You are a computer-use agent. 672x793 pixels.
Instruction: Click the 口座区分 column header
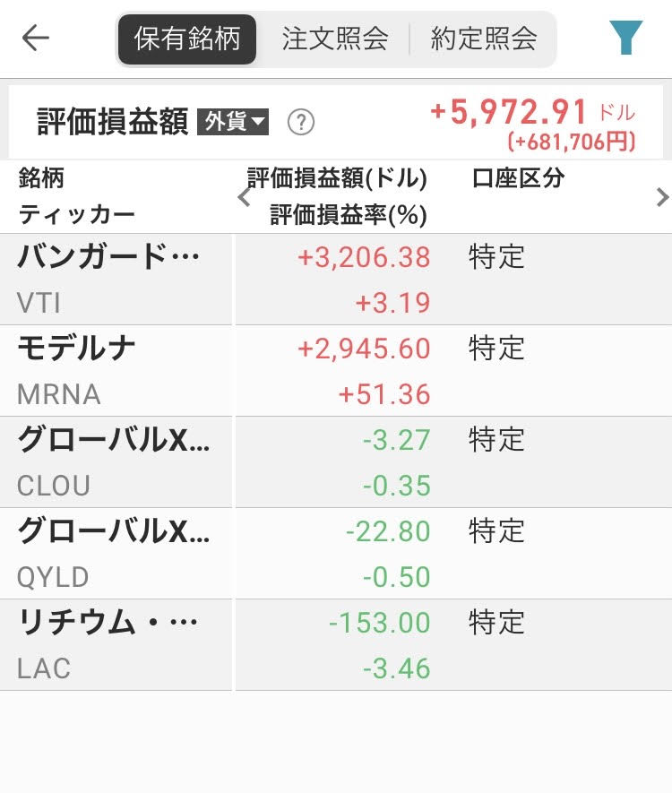tap(518, 178)
